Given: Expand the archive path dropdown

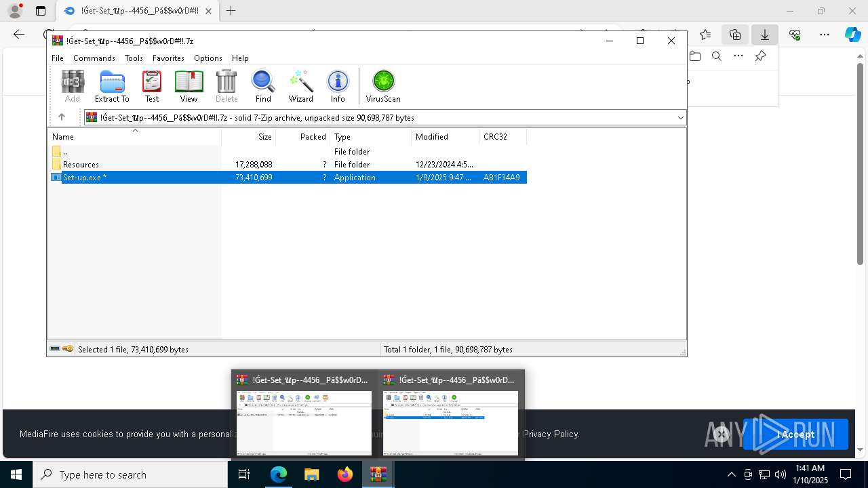Looking at the screenshot, I should [x=680, y=117].
